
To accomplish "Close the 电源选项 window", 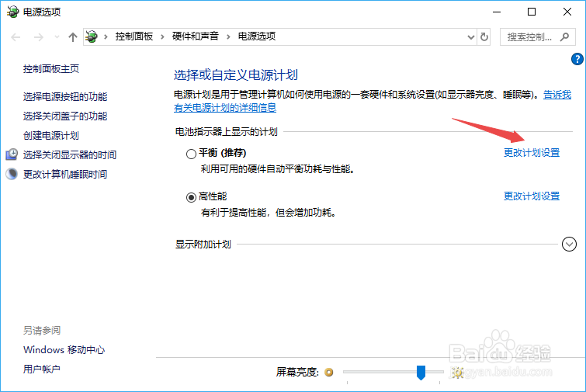I will (x=567, y=12).
